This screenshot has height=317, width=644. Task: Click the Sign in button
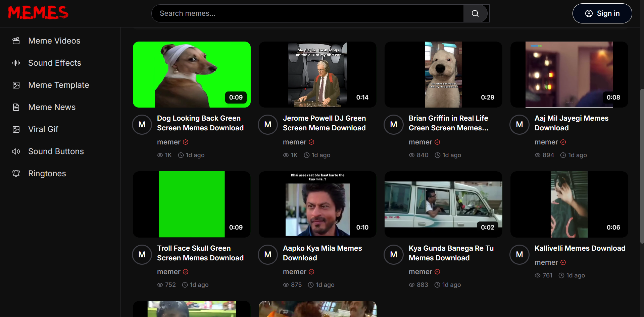click(602, 13)
